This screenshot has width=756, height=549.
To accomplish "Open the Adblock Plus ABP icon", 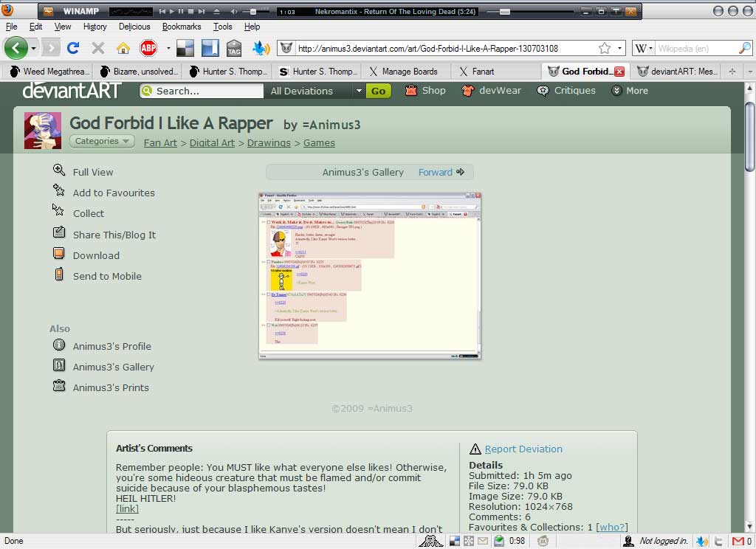I will tap(148, 49).
